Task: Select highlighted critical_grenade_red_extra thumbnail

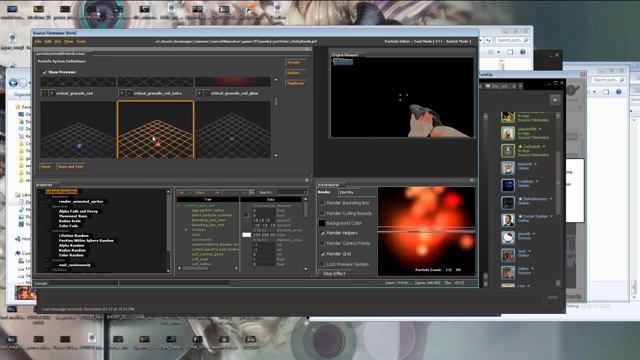Action: [x=156, y=130]
